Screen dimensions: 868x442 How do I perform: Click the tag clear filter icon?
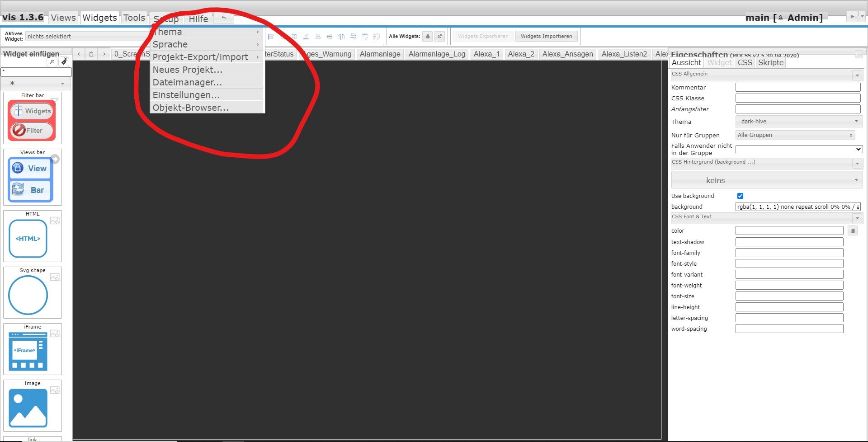(64, 61)
